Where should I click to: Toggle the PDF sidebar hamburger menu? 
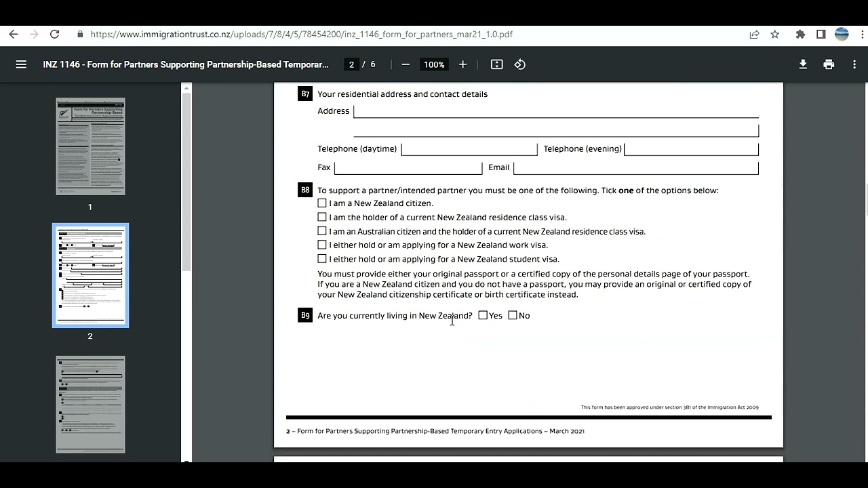click(x=21, y=64)
